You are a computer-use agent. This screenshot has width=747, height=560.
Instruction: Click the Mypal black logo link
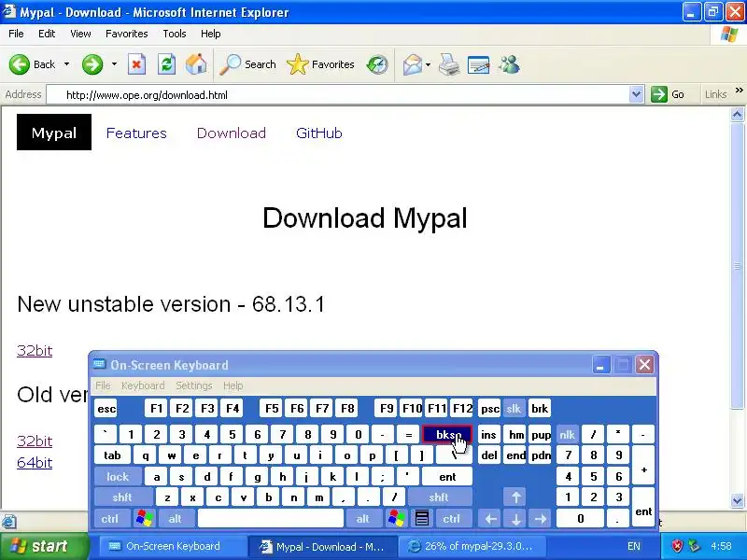(x=54, y=132)
